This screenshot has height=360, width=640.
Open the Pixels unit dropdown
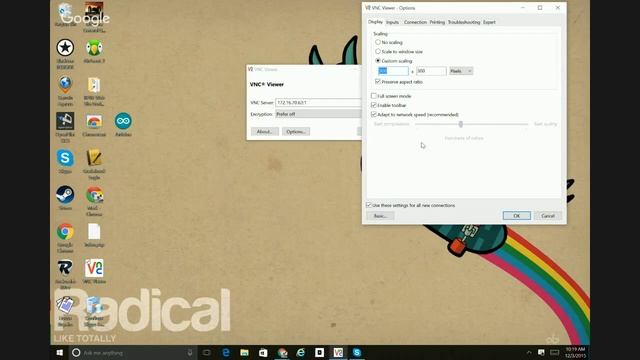pos(461,71)
